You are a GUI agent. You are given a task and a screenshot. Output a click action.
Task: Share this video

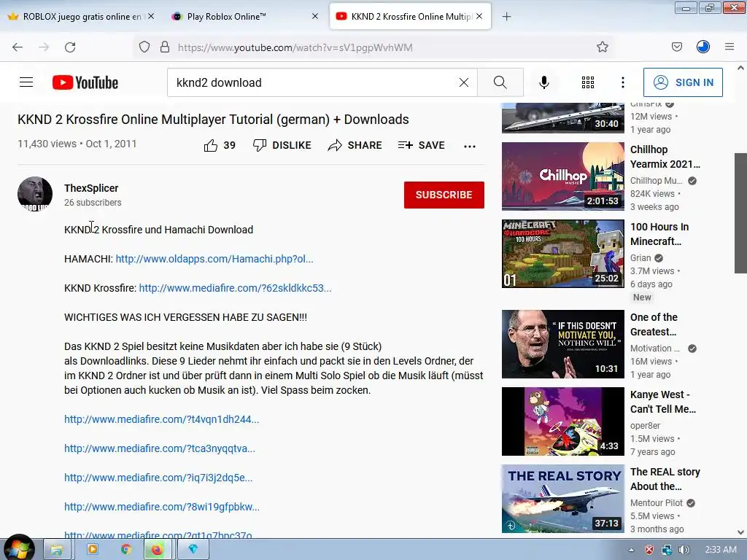click(355, 145)
